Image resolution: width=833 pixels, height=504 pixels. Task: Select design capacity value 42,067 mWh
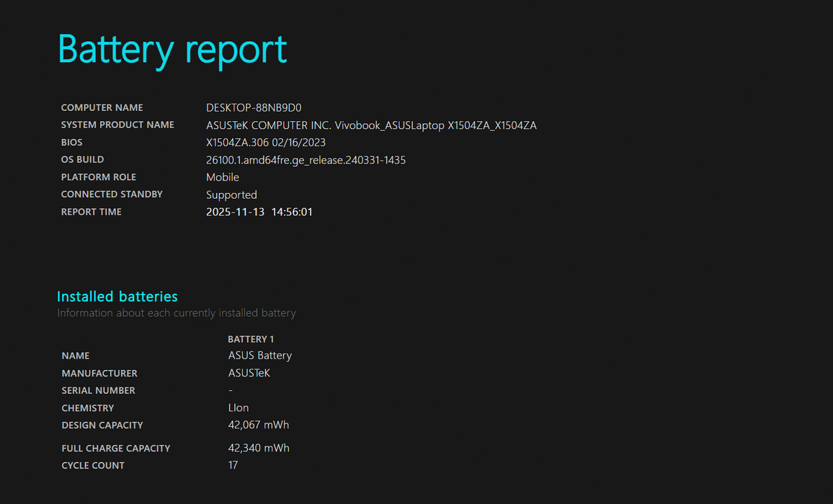point(259,425)
